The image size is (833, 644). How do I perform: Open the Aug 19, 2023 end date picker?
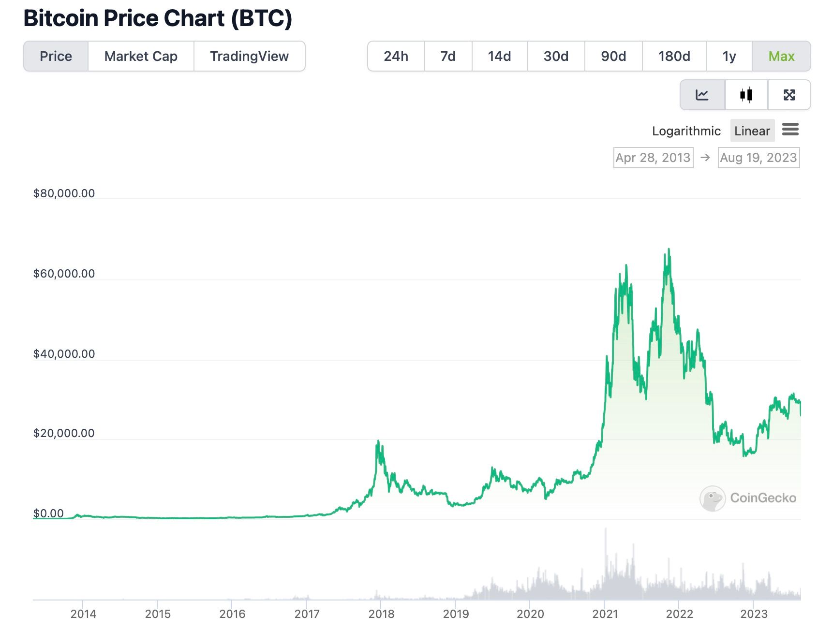(x=758, y=158)
